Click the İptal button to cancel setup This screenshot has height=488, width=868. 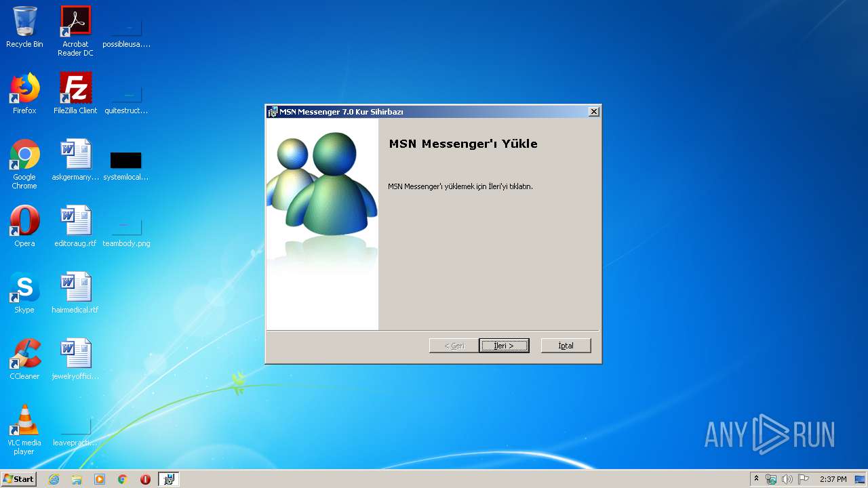pyautogui.click(x=566, y=346)
